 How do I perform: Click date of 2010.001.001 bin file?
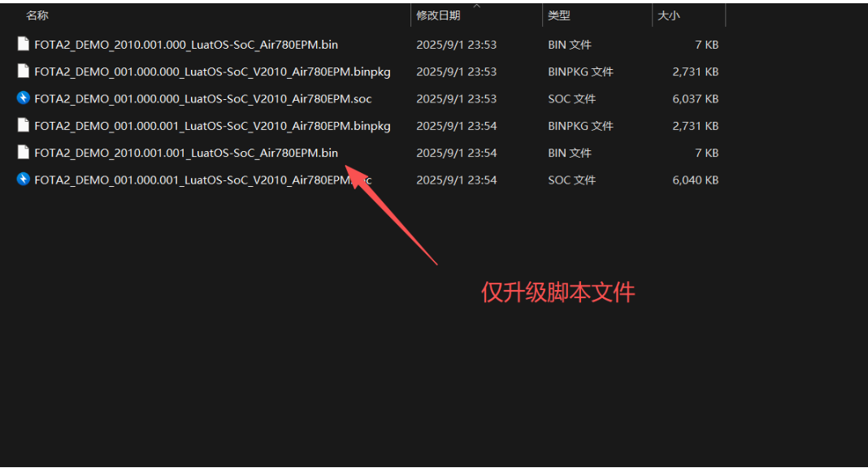[456, 154]
